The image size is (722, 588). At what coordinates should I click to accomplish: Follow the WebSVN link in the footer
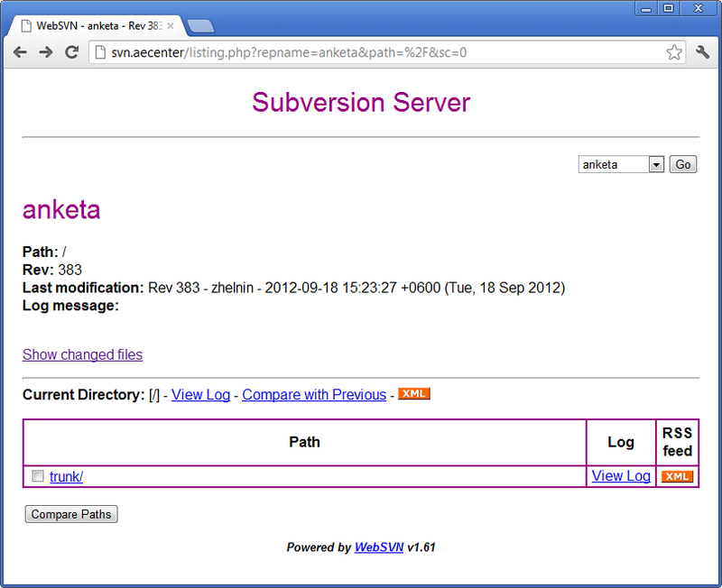(x=378, y=547)
